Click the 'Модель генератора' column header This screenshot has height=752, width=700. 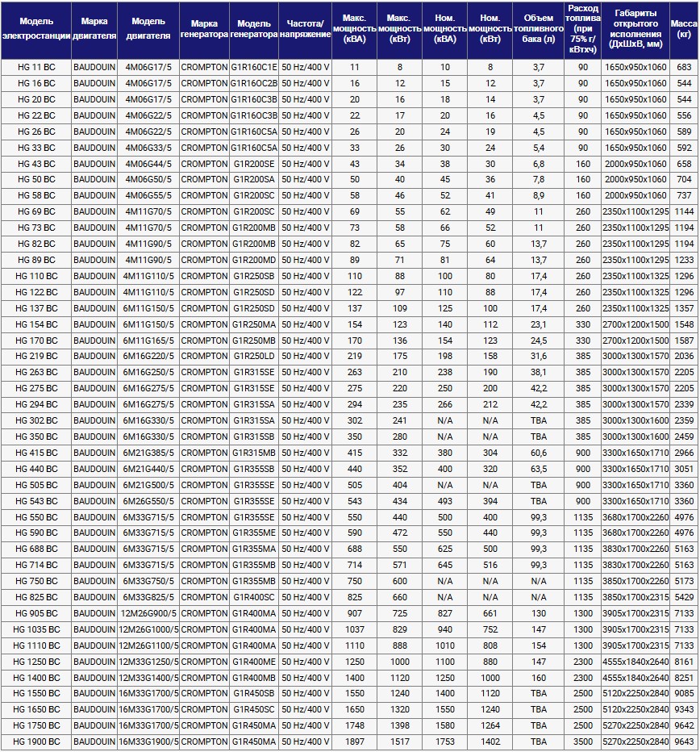pyautogui.click(x=254, y=29)
